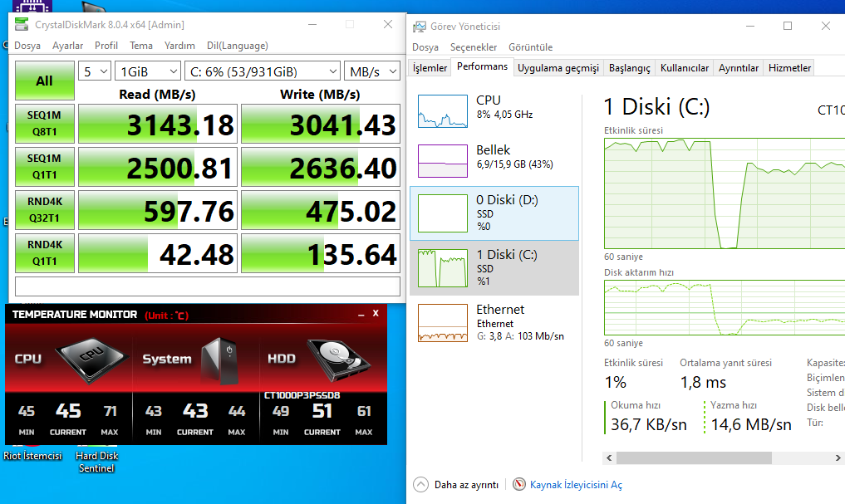
Task: Select 1 Diski (C:) in the sidebar
Action: [x=494, y=268]
